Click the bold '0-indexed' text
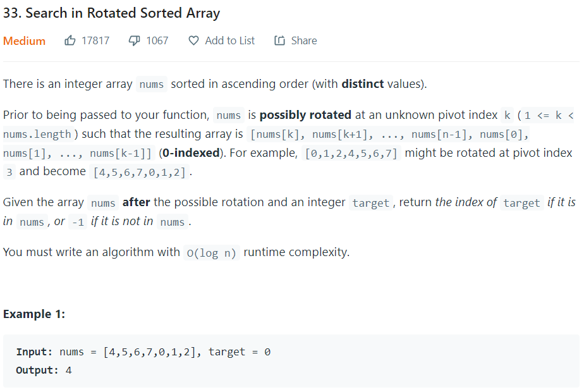Screen dimensions: 584x392 [x=189, y=153]
